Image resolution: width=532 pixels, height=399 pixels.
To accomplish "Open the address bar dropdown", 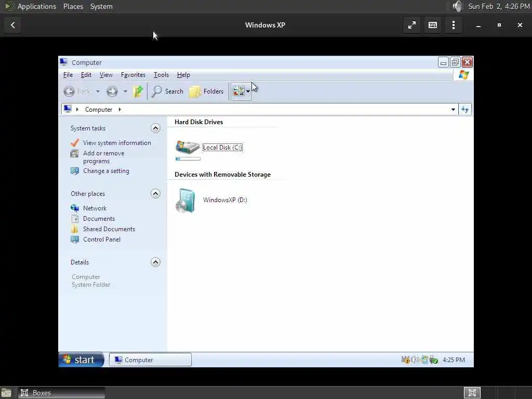I will [453, 110].
